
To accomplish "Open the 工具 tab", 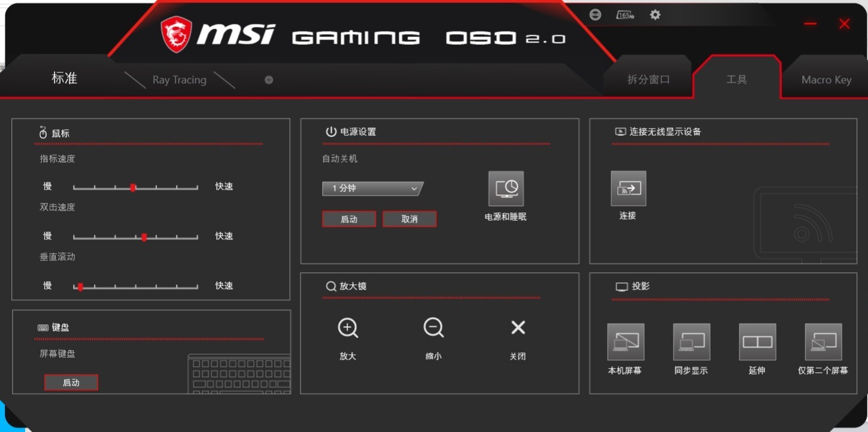I will 736,80.
